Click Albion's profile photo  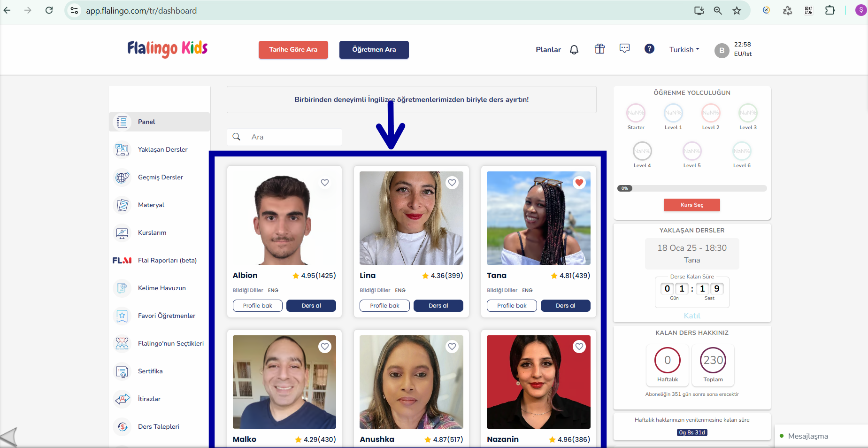click(x=284, y=218)
